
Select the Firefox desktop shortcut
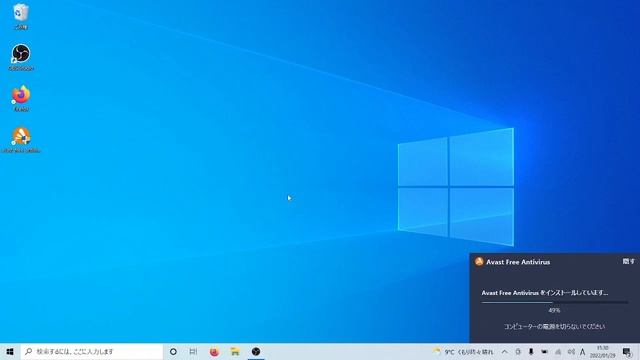click(x=20, y=98)
